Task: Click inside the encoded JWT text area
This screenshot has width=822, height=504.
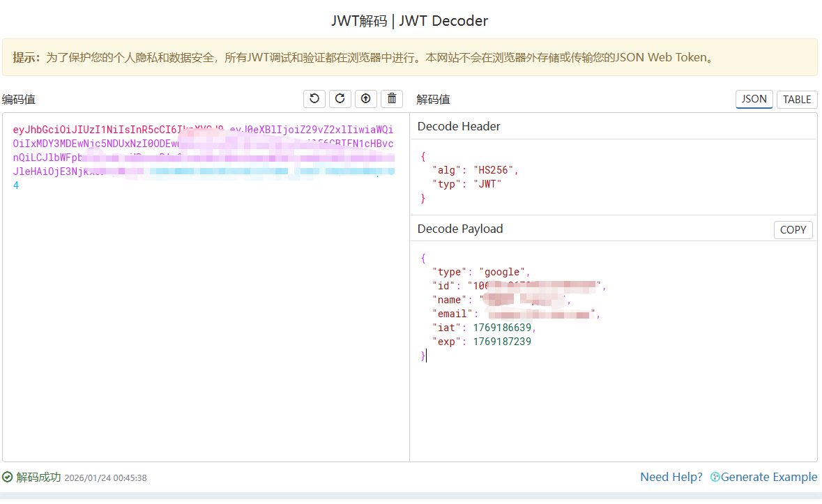Action: pos(206,314)
